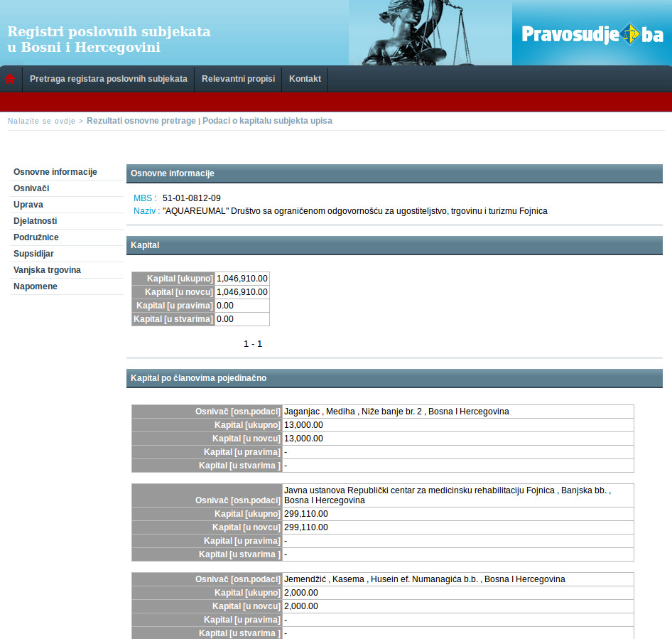Open Pretraga registara poslovnih subjekata menu
This screenshot has width=672, height=639.
[109, 79]
